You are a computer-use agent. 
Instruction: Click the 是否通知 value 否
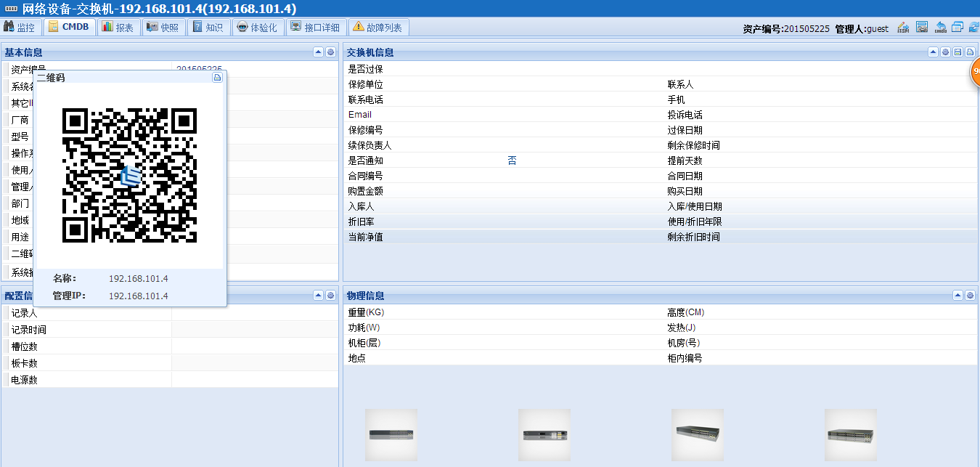512,161
